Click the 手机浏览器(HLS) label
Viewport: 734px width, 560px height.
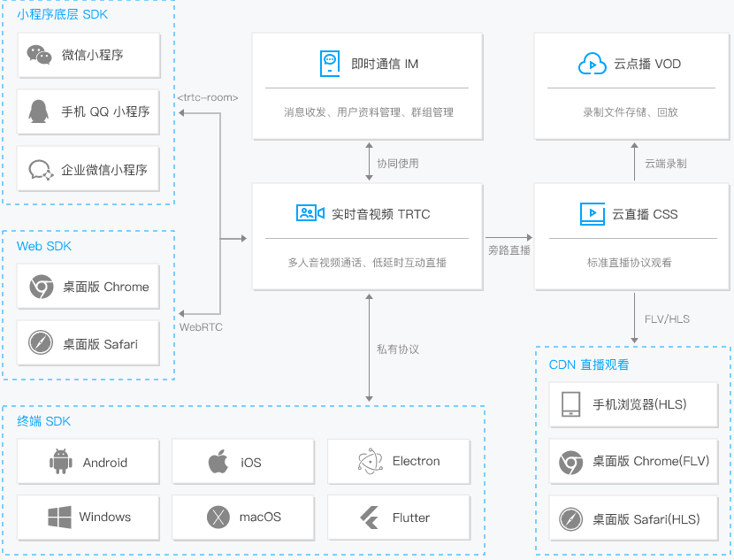tap(639, 404)
